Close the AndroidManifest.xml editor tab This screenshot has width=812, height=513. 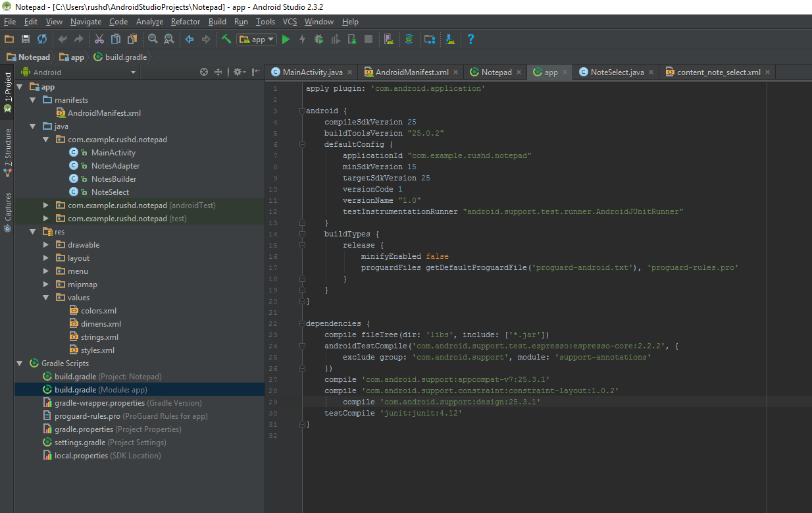point(457,72)
